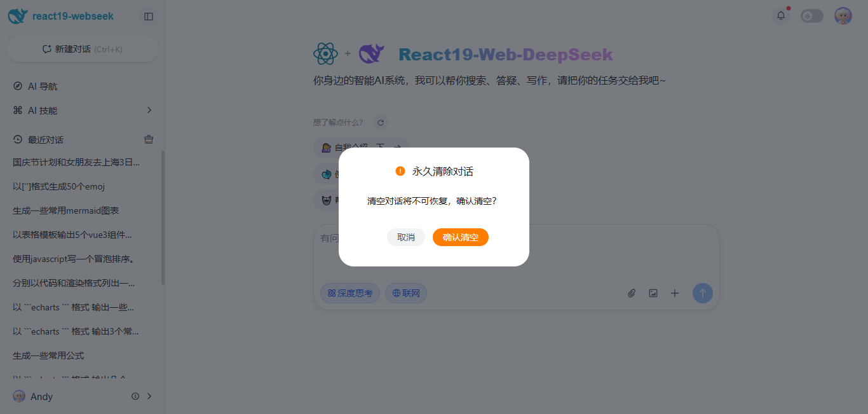The height and width of the screenshot is (414, 868).
Task: Click the paperclip attachment icon
Action: [632, 293]
